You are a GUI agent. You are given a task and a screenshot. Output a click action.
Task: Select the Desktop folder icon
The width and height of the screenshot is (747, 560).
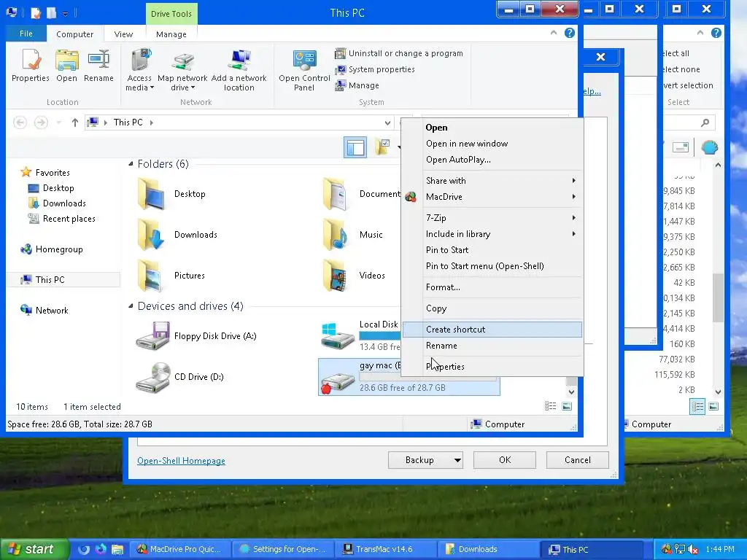click(x=151, y=194)
